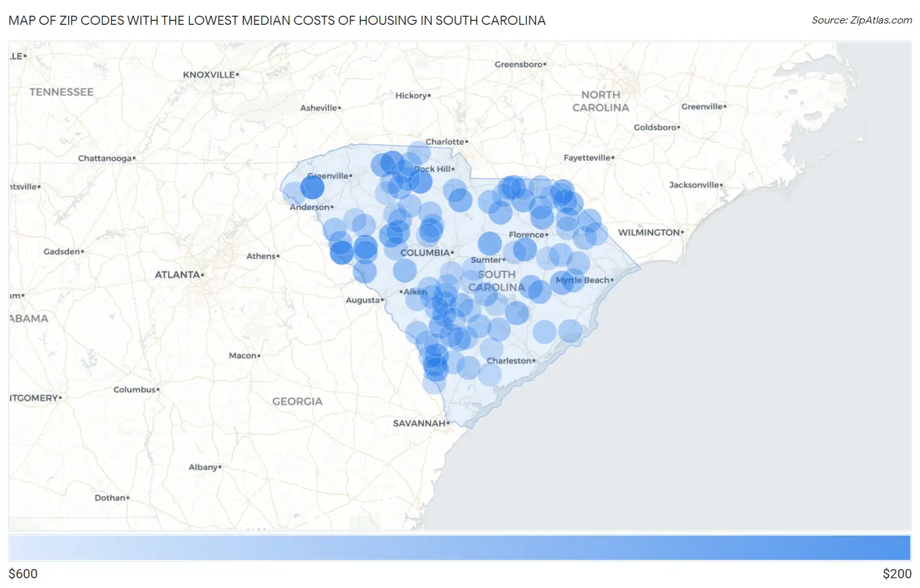The height and width of the screenshot is (588, 920).
Task: Click the WILMINGTON city label
Action: tap(650, 232)
